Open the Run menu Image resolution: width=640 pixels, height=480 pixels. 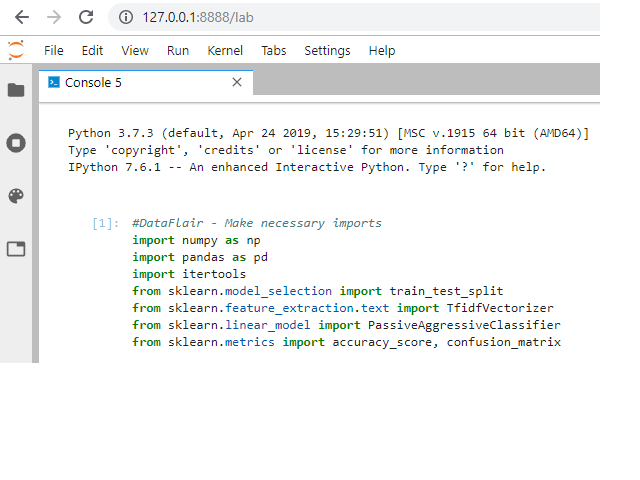[178, 50]
